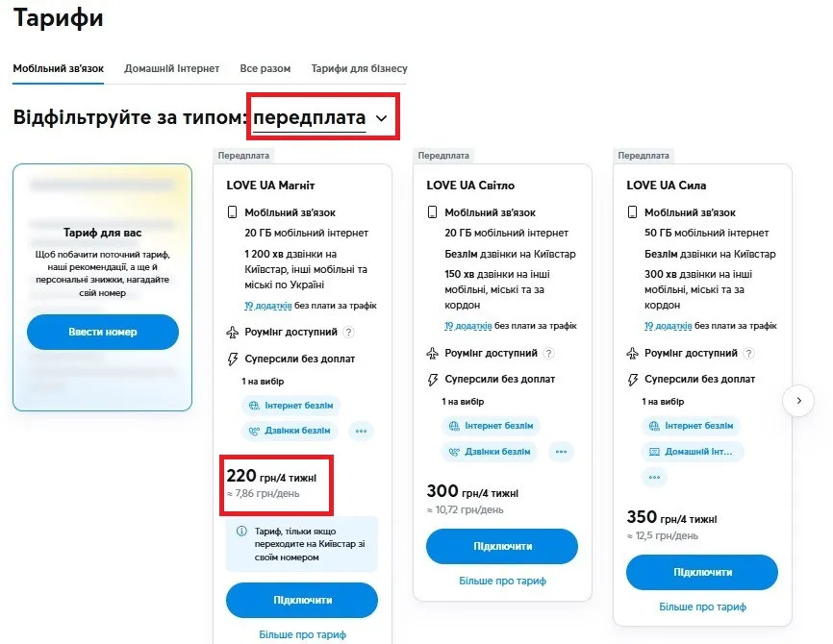Click the phone icon on LOVE UA Світло card
The image size is (833, 644).
click(x=434, y=212)
